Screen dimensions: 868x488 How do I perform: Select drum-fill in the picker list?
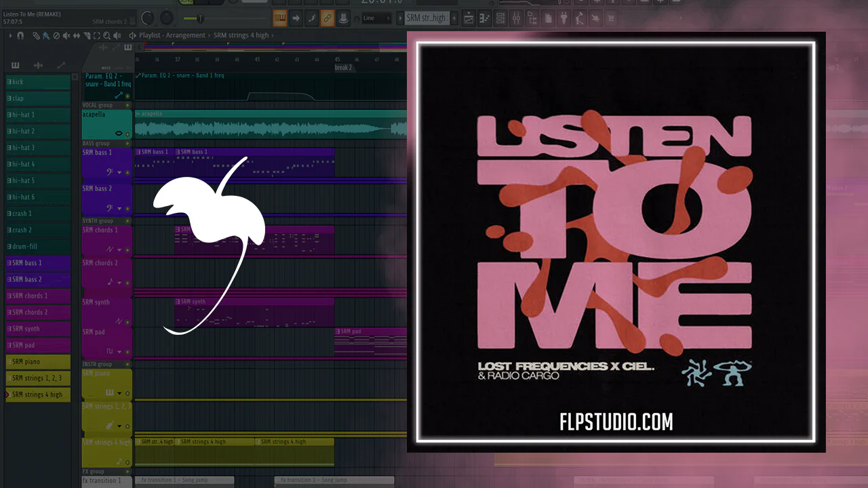38,247
